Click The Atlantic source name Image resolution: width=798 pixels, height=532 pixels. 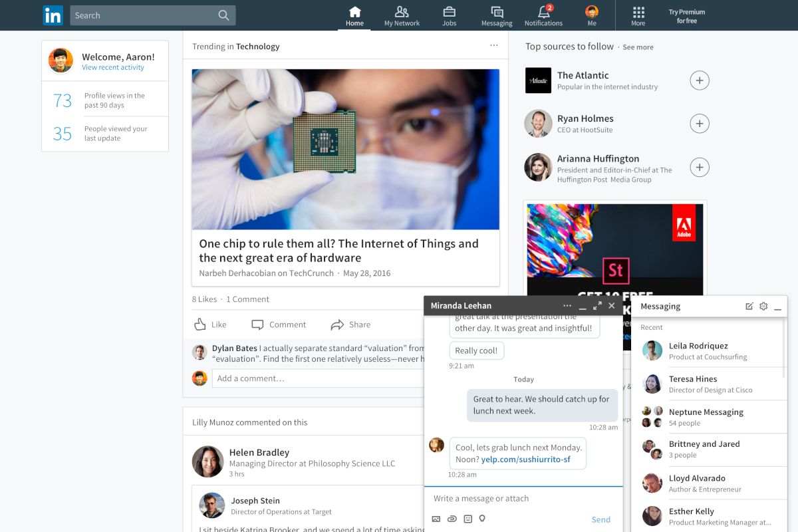pos(583,75)
